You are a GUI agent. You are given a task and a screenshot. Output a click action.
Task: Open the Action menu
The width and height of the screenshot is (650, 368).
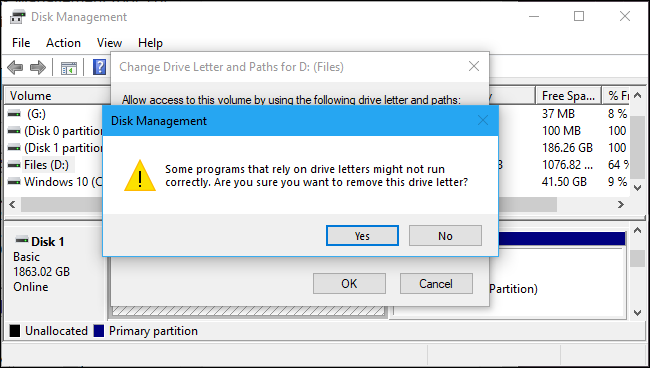(63, 43)
